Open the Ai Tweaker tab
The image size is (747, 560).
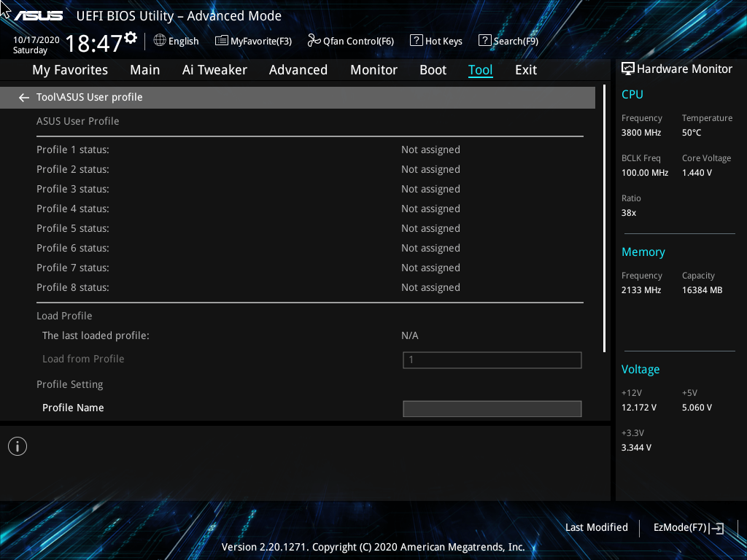pos(214,70)
